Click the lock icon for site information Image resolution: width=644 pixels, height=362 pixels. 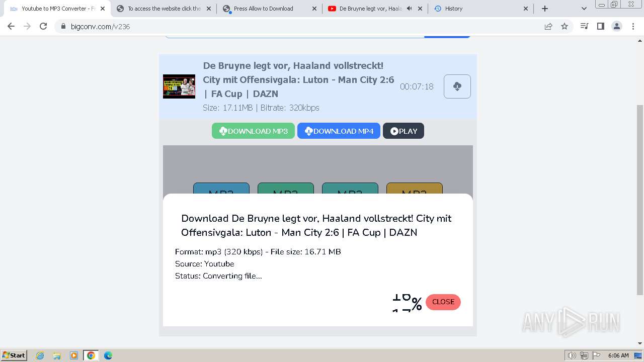pos(63,26)
